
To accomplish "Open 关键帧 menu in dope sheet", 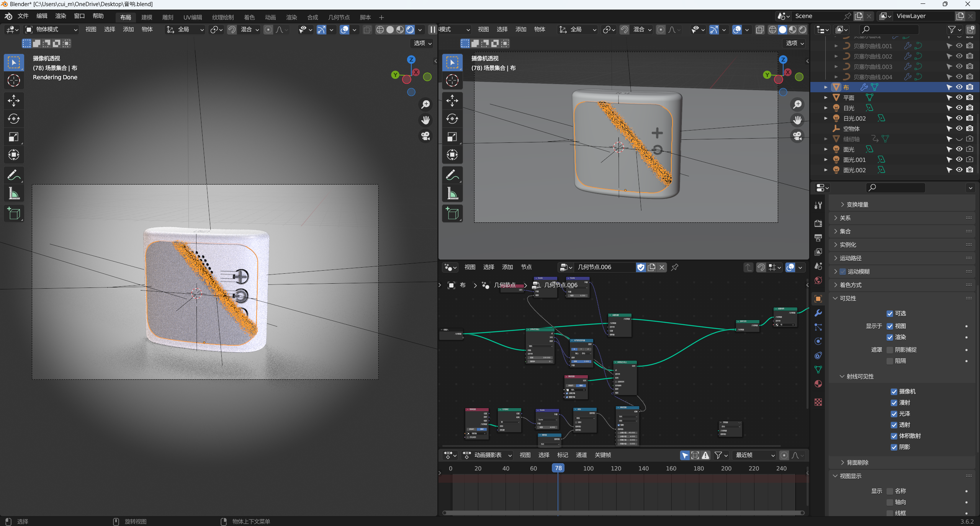I will tap(603, 455).
